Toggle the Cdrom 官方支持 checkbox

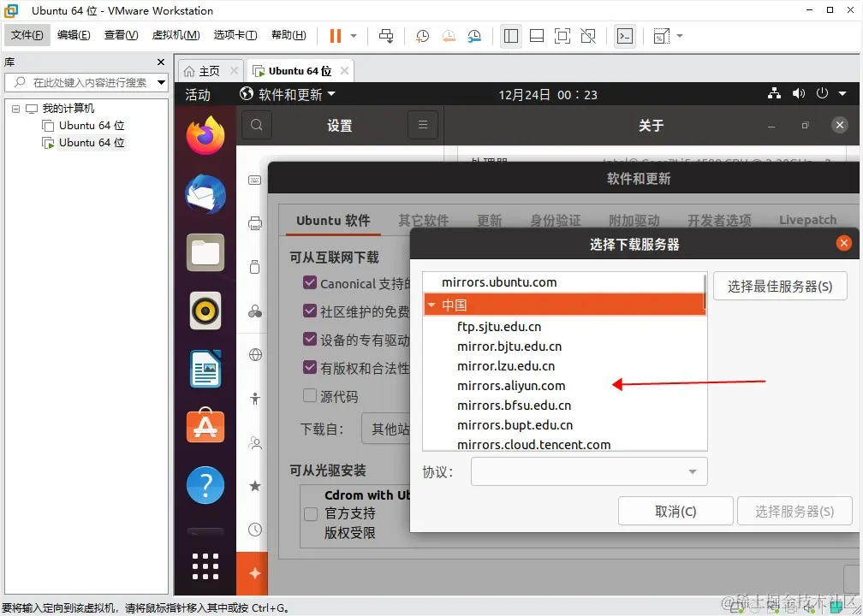click(x=311, y=514)
